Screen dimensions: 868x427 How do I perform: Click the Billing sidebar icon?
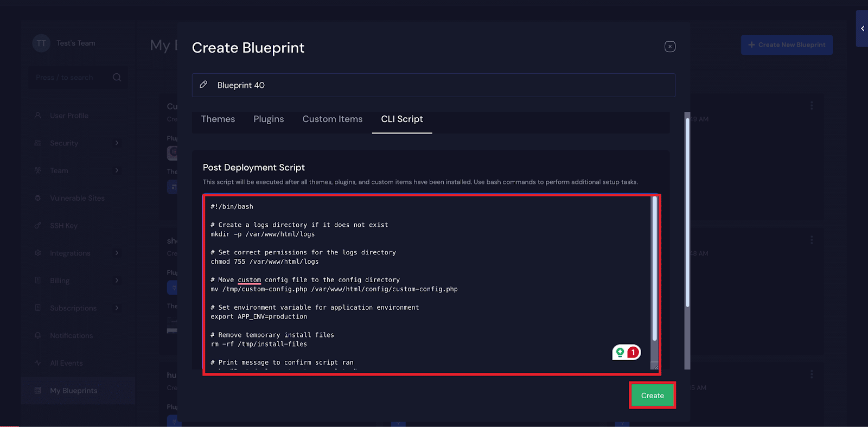click(38, 281)
